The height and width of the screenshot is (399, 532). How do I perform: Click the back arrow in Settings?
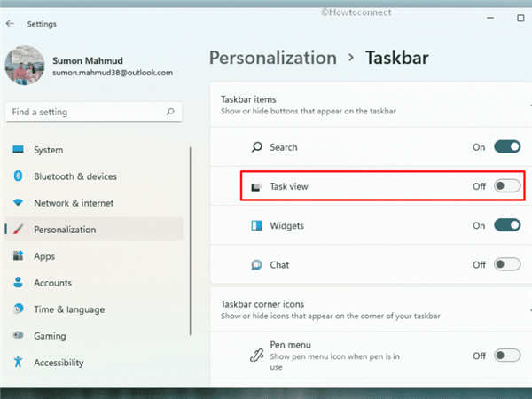[10, 24]
